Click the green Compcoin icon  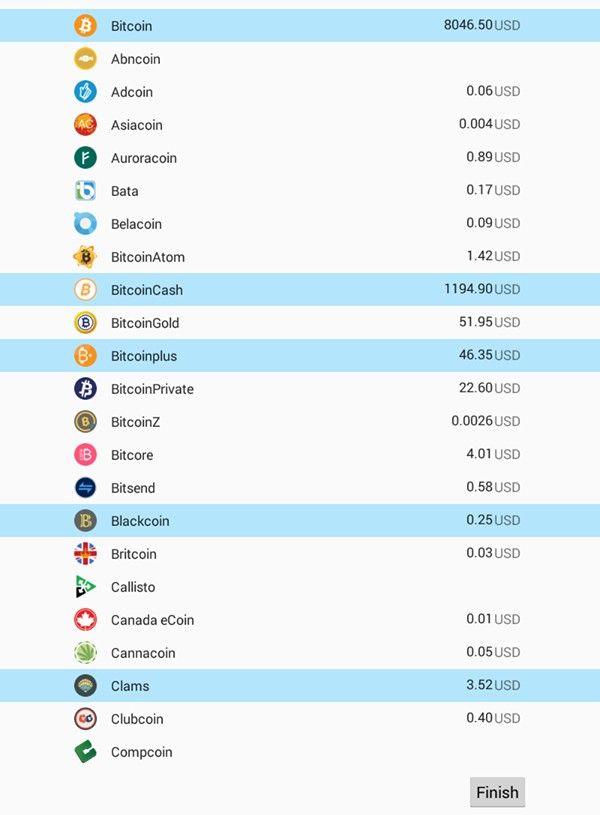pyautogui.click(x=86, y=752)
